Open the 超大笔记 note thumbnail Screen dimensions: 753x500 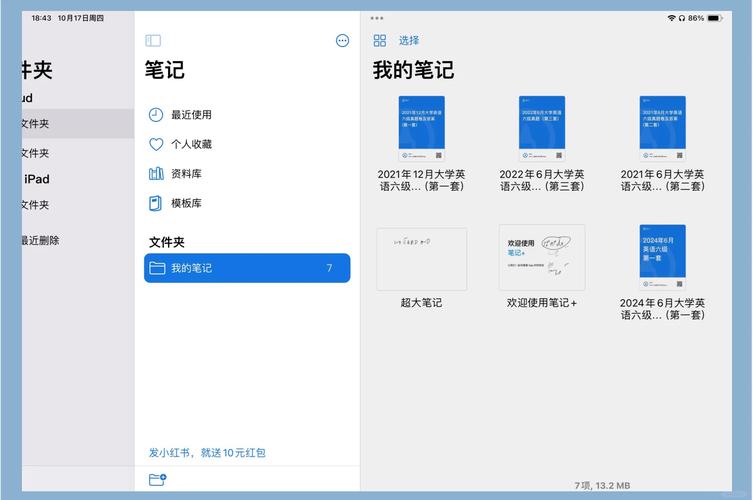422,259
